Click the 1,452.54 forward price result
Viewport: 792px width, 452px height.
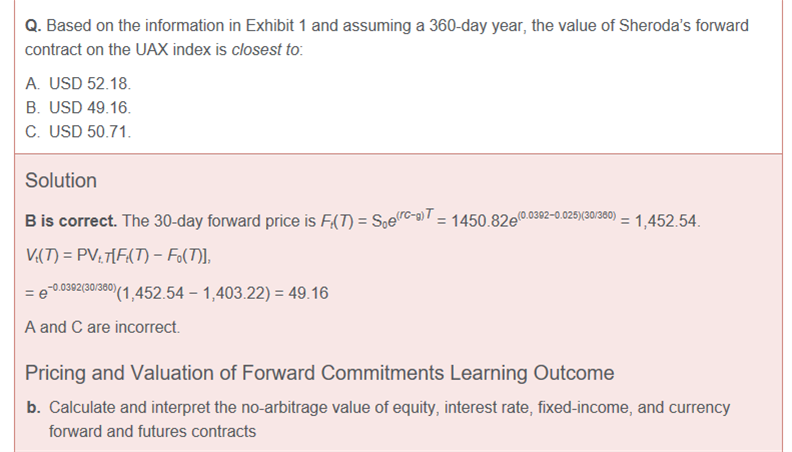(666, 221)
